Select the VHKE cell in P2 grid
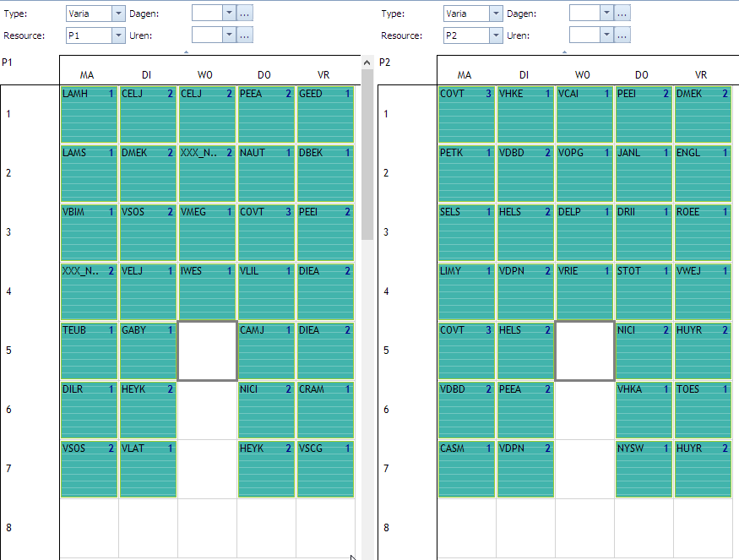The image size is (739, 560). tap(525, 115)
